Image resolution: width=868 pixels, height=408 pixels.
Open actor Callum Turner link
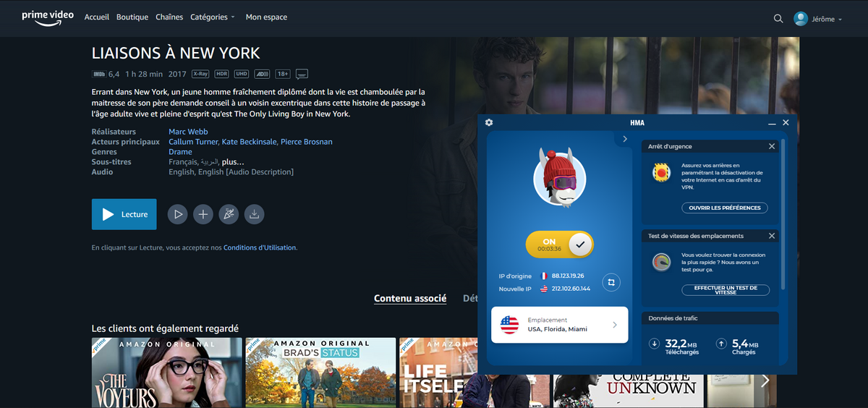point(193,142)
